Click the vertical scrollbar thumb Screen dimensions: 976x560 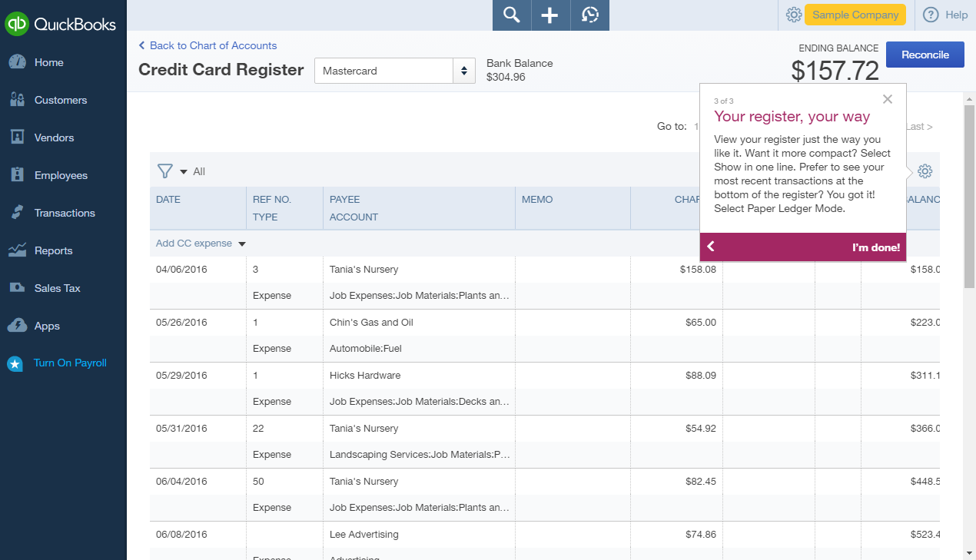[969, 197]
